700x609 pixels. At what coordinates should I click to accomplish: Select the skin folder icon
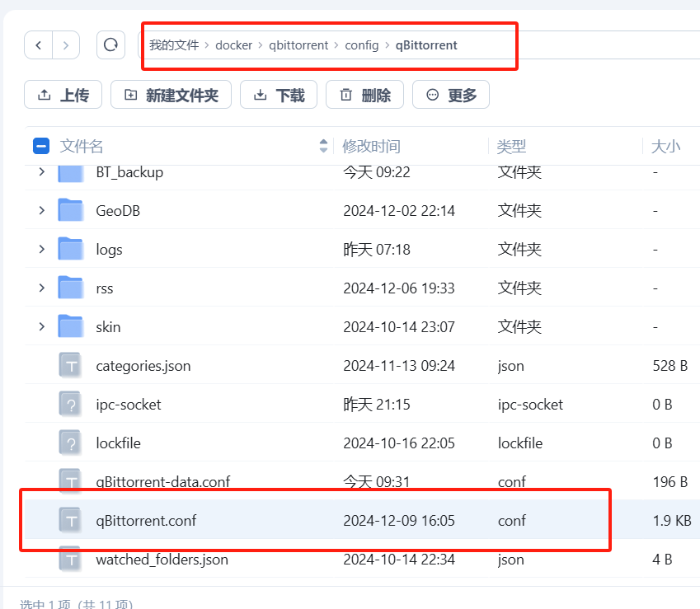[71, 326]
